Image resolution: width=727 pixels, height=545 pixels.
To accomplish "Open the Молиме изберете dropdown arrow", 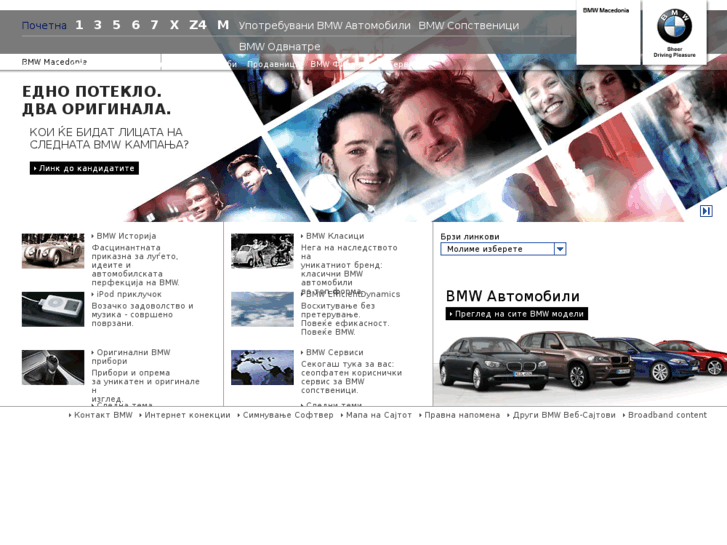I will (560, 249).
